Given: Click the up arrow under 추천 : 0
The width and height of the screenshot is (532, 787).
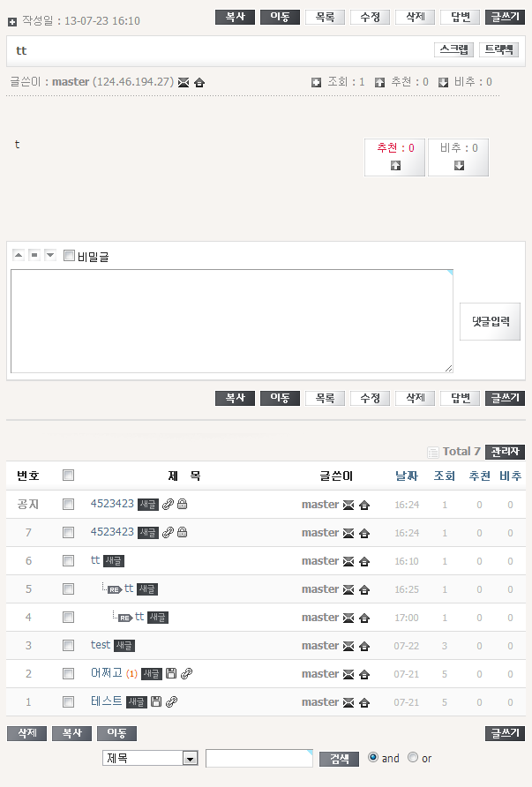Looking at the screenshot, I should (395, 165).
